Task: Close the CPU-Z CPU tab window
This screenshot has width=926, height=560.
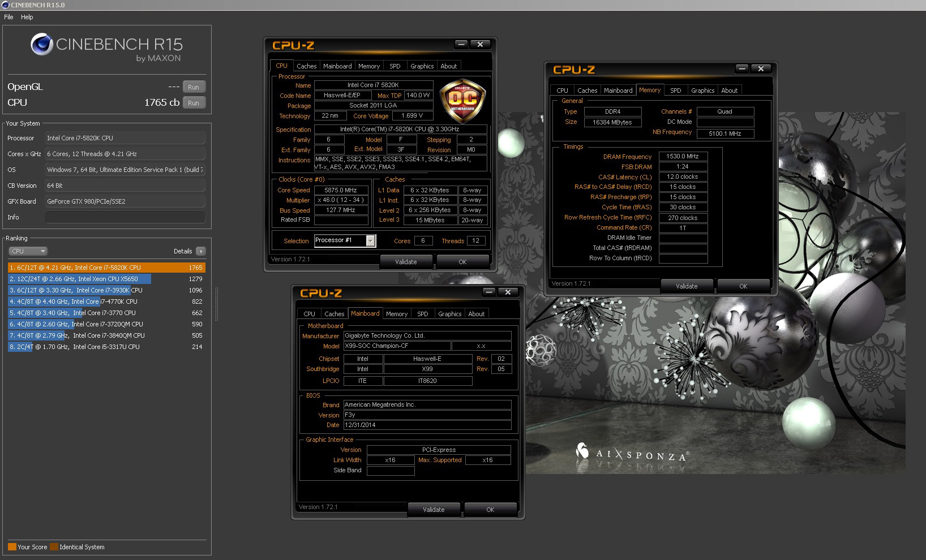Action: (480, 44)
